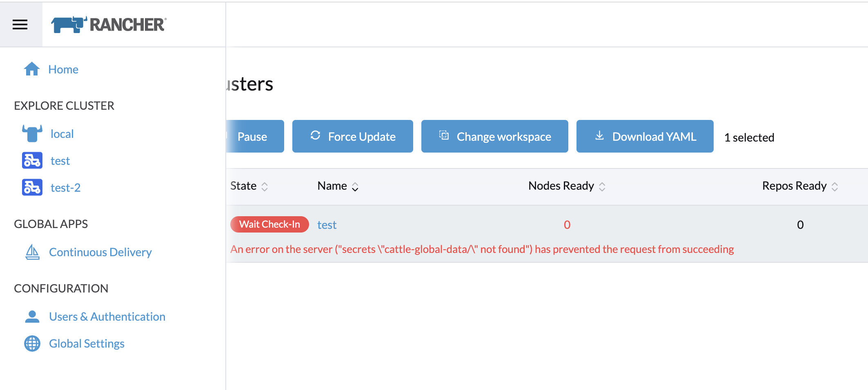Open the test cluster link in table
The image size is (868, 390).
pos(327,225)
